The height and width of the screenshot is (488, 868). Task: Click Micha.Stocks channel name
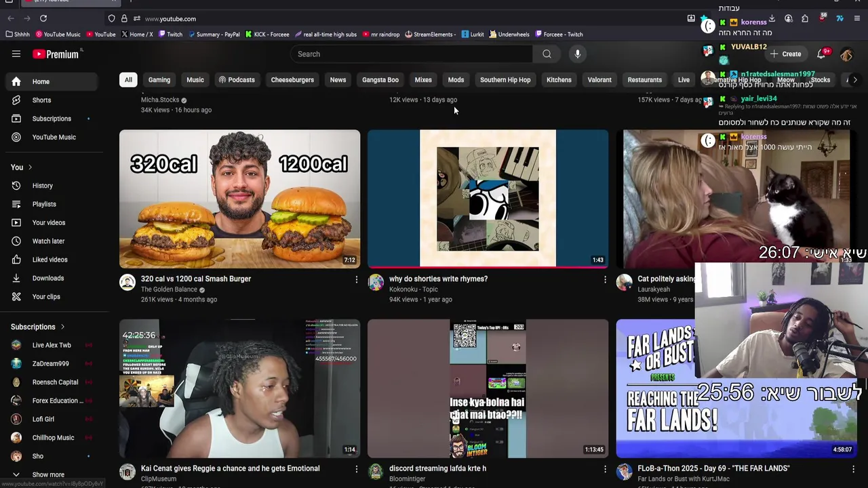click(x=160, y=100)
